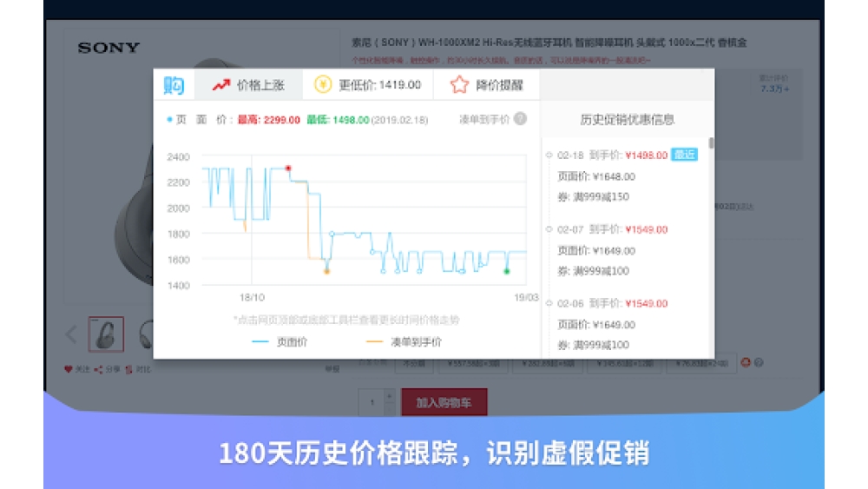Screen dimensions: 868x489
Task: Click the 7.3万+ review count
Action: (x=774, y=89)
